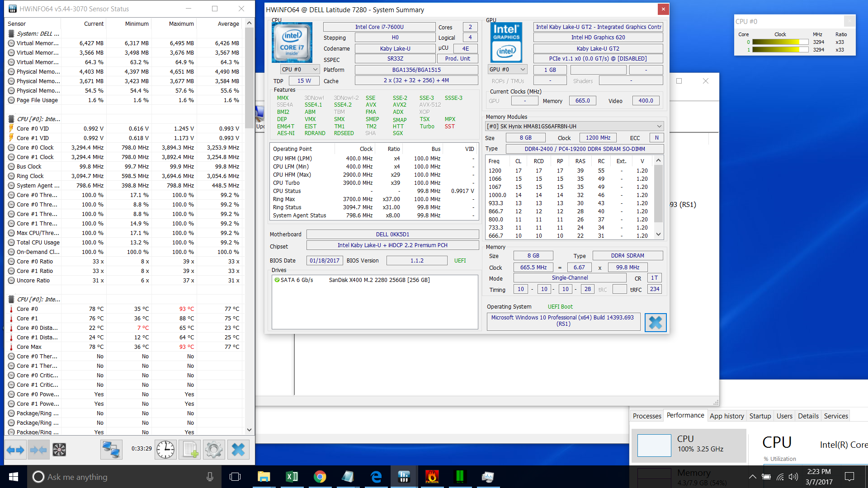The width and height of the screenshot is (868, 488).
Task: Launch Chrome from the taskbar
Action: click(x=320, y=477)
